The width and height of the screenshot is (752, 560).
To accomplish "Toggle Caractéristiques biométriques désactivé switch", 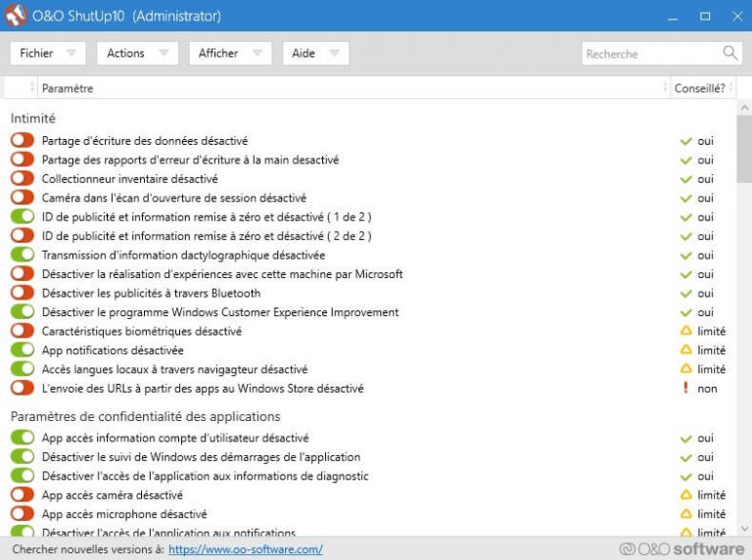I will 23,331.
